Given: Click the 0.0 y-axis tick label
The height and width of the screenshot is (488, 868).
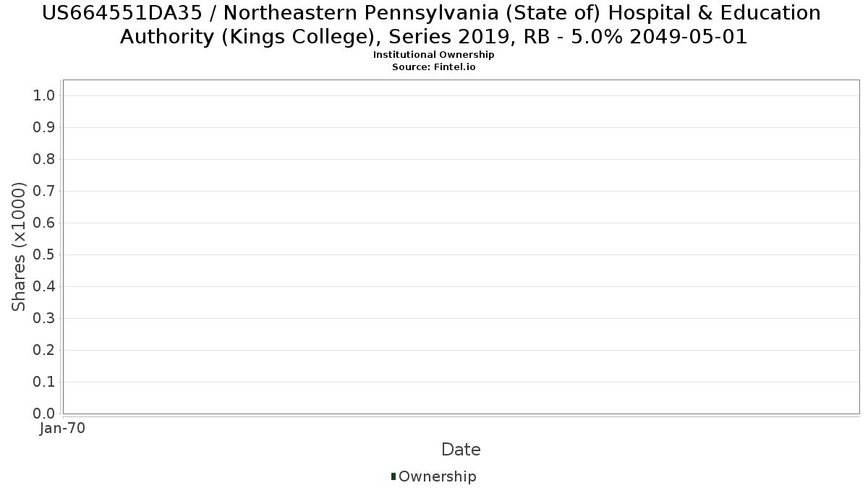Looking at the screenshot, I should pyautogui.click(x=44, y=414).
